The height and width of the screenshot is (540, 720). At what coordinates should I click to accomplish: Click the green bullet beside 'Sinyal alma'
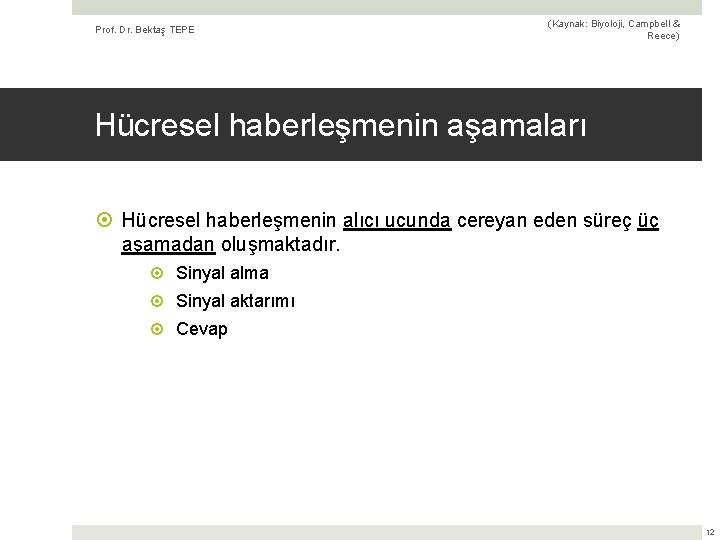tap(157, 273)
